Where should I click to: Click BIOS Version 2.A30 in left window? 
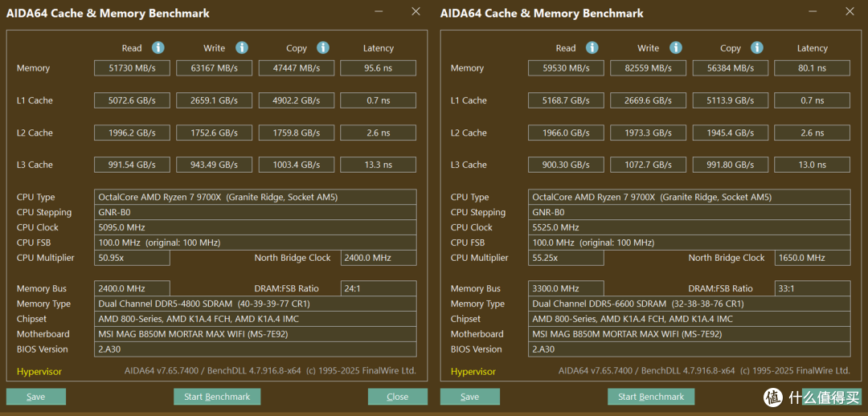point(256,349)
